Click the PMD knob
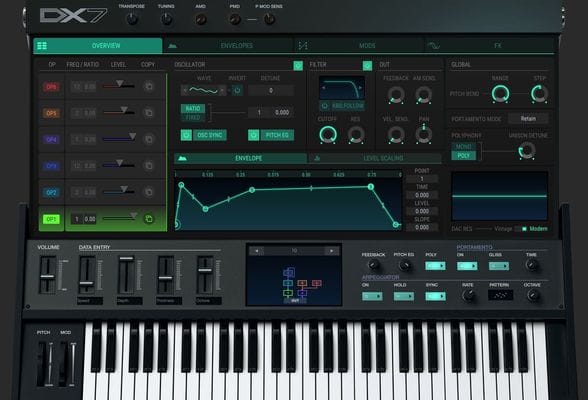The image size is (588, 400). tap(235, 19)
